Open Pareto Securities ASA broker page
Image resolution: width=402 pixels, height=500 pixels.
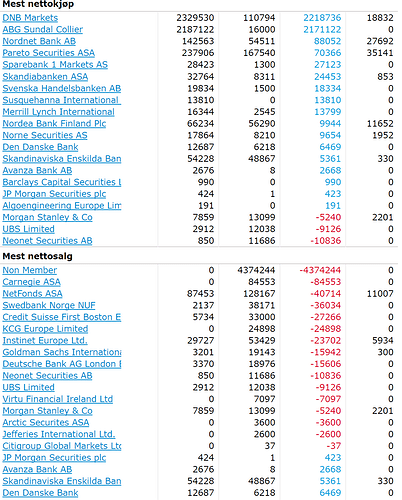point(49,53)
